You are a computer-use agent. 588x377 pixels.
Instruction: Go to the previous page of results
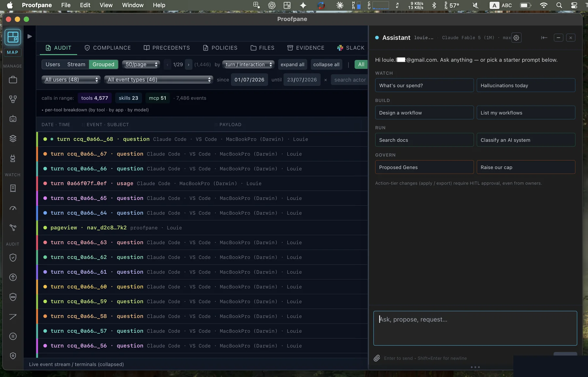(x=167, y=64)
